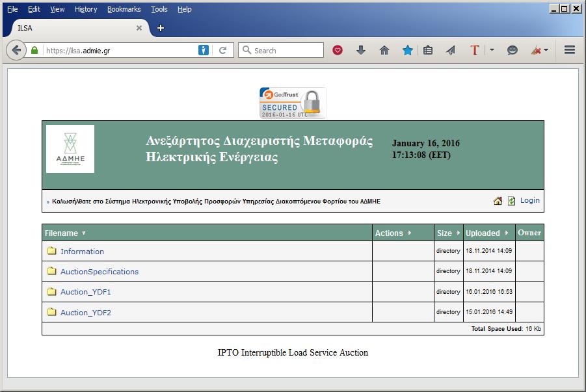Click the green padlock site identity icon
The width and height of the screenshot is (586, 392).
[34, 50]
